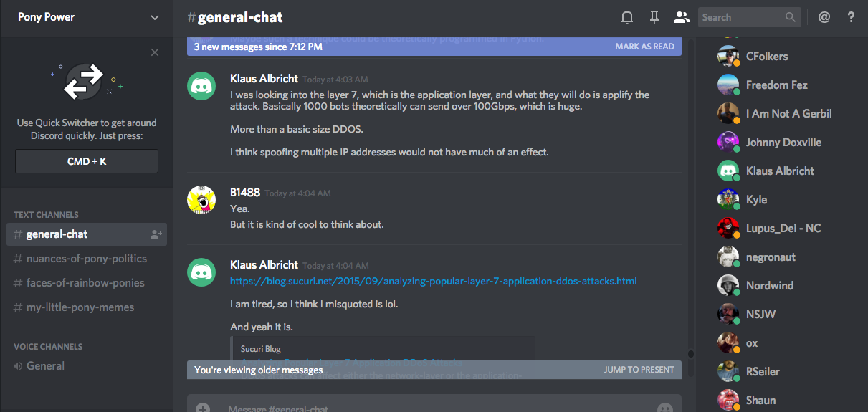The image size is (868, 412).
Task: Select the my-little-pony-memes channel
Action: point(80,307)
